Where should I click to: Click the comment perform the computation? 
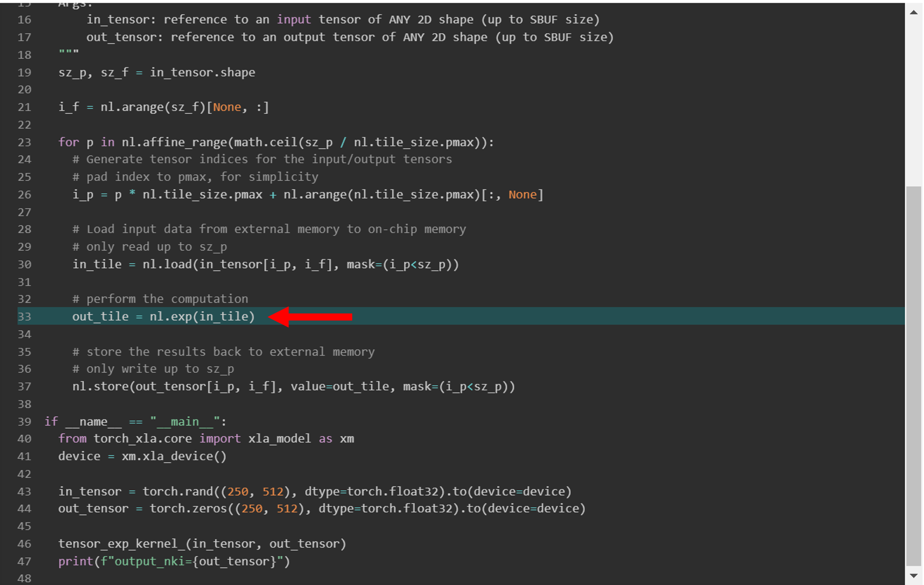161,298
